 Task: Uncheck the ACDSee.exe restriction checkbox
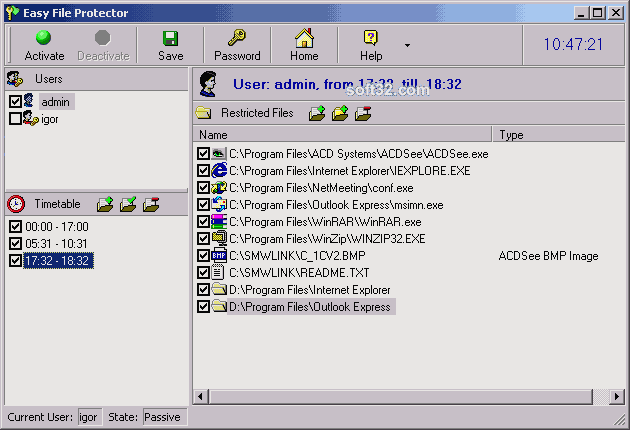[x=203, y=154]
